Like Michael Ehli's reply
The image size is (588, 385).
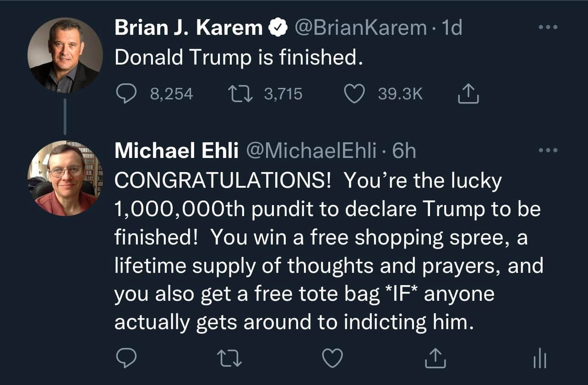click(332, 358)
